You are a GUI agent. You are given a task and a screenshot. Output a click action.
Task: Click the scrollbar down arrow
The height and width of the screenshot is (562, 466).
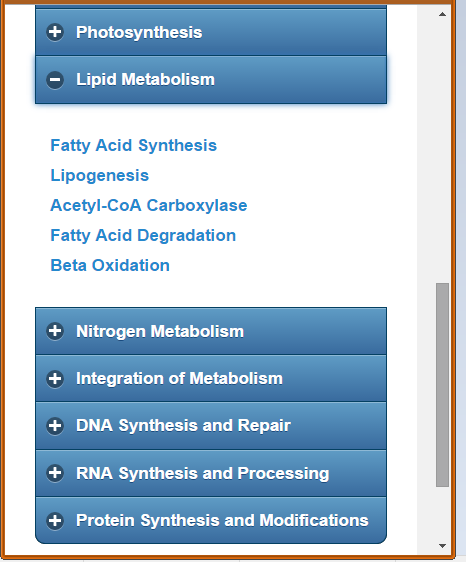[x=442, y=546]
